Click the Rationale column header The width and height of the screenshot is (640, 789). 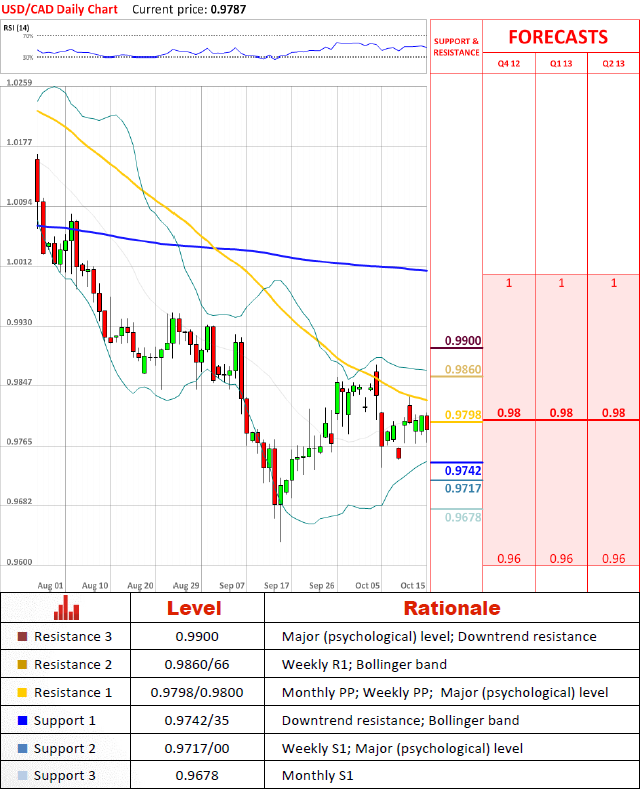[x=451, y=608]
